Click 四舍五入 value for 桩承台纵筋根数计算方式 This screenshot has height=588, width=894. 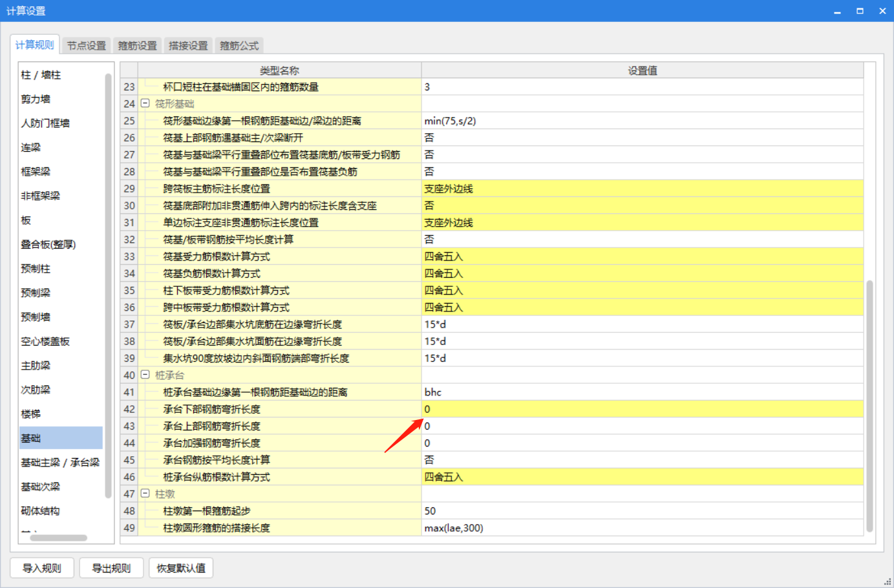(643, 477)
